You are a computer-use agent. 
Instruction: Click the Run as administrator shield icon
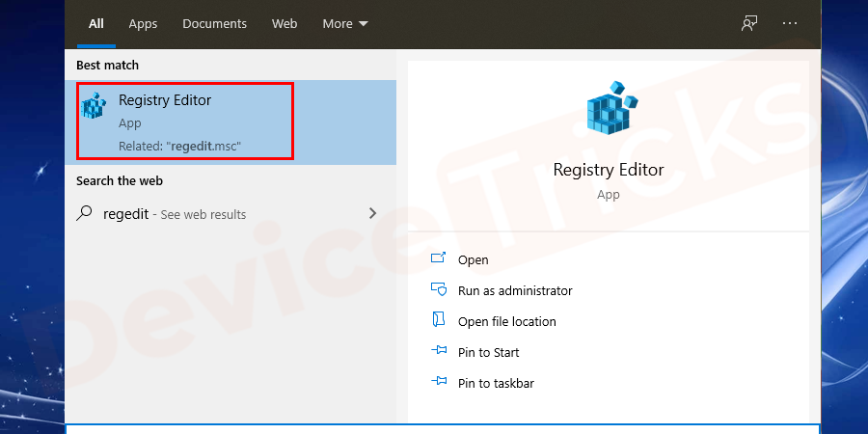coord(439,289)
